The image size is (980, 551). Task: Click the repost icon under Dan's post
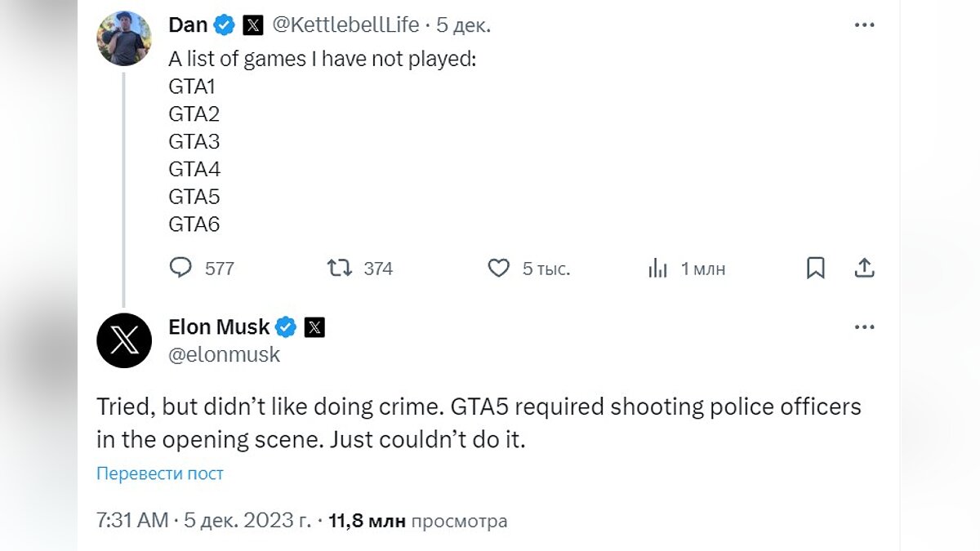coord(339,268)
